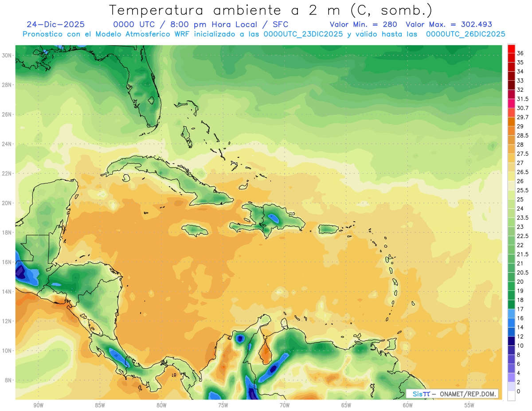
Task: Click the '90W' longitude label
Action: click(38, 405)
